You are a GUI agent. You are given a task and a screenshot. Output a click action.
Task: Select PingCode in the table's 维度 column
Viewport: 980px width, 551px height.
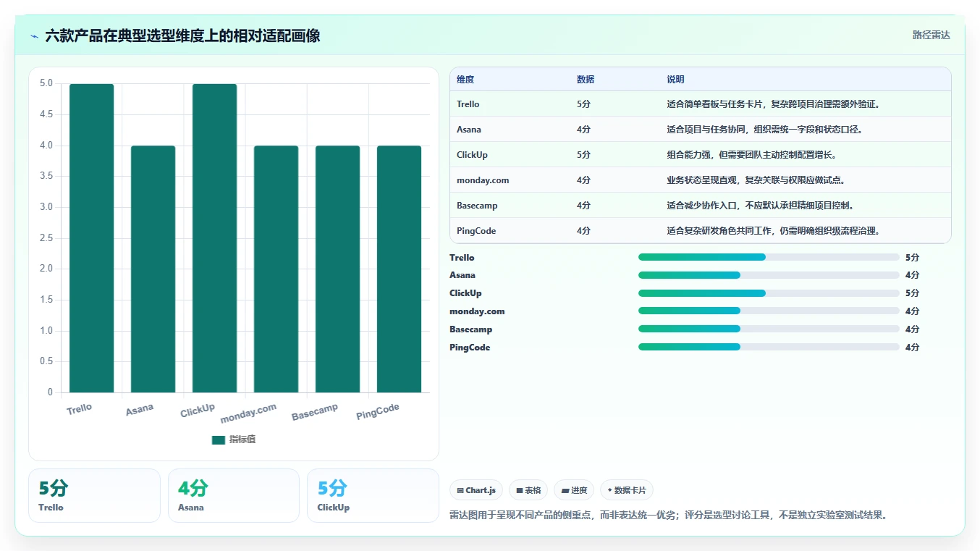click(x=476, y=231)
